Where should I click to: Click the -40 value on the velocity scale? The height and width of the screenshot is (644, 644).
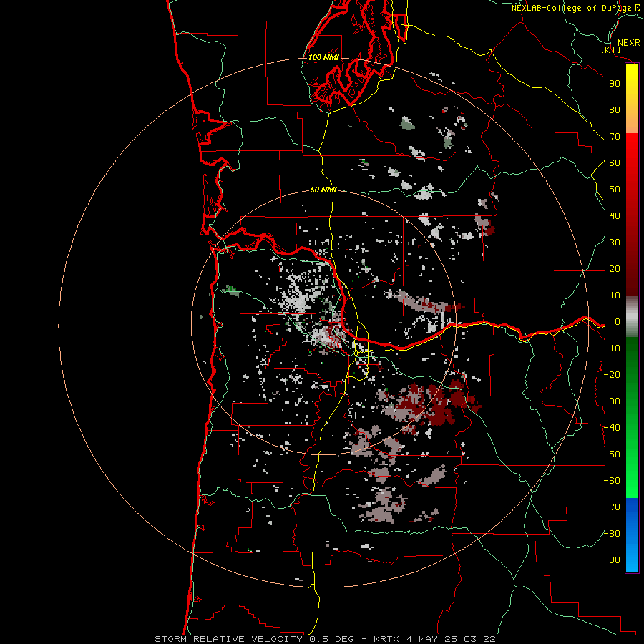[612, 428]
